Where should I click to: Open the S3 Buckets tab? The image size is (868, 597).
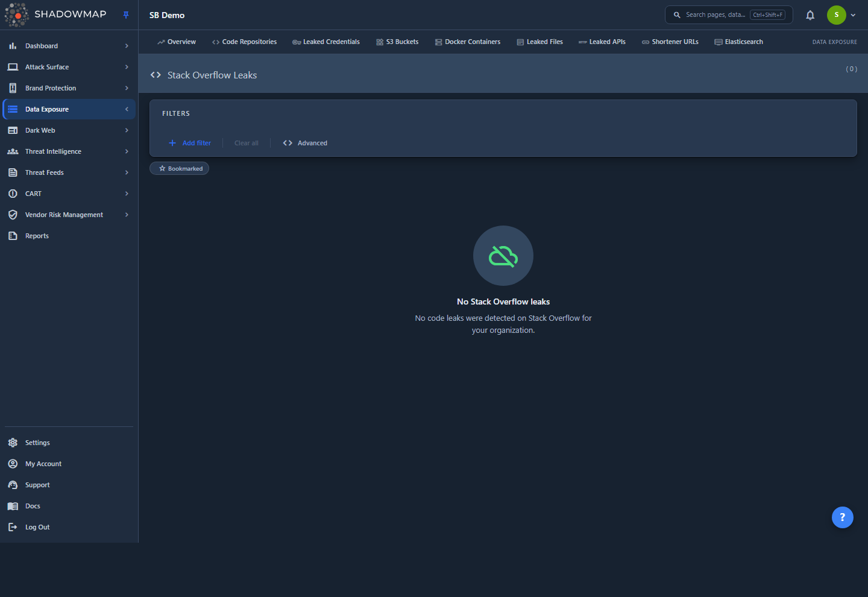click(x=397, y=42)
